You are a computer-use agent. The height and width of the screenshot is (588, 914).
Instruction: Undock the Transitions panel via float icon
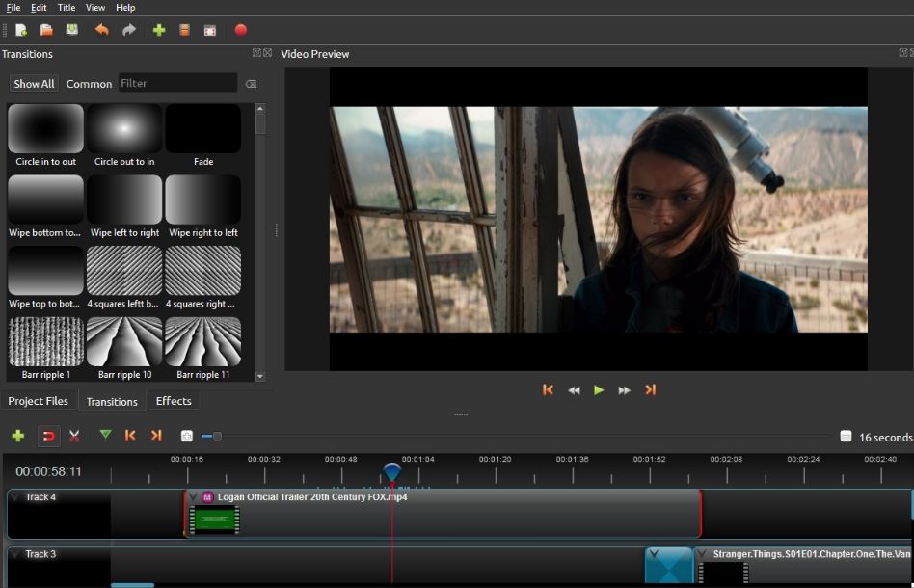pyautogui.click(x=256, y=53)
